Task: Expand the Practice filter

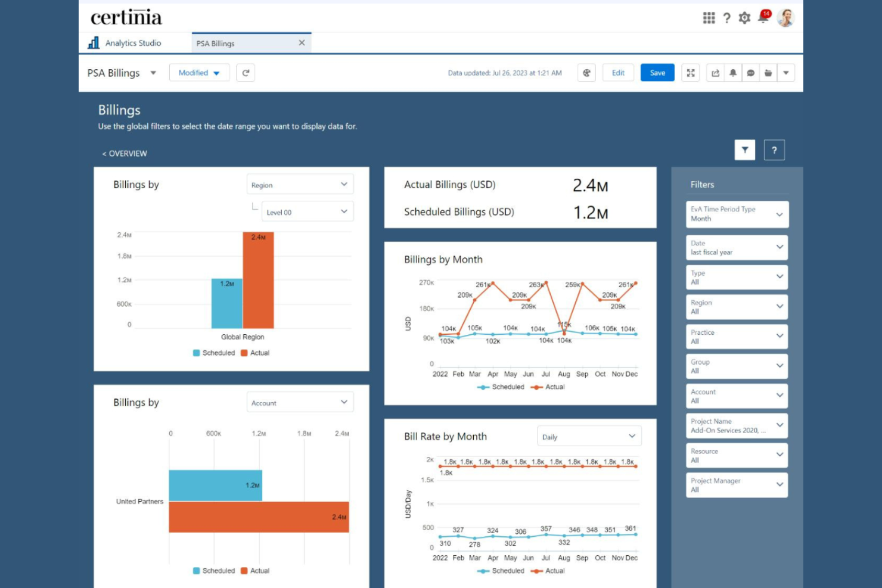Action: (737, 337)
